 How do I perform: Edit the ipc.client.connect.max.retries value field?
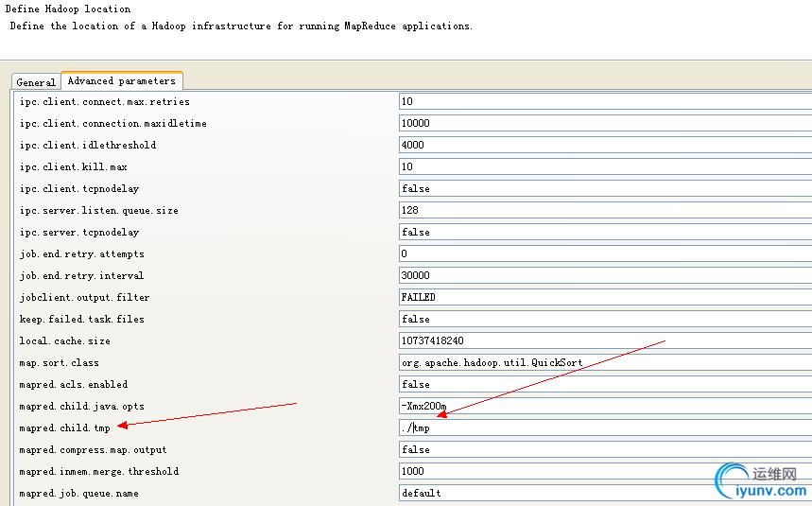pos(605,101)
